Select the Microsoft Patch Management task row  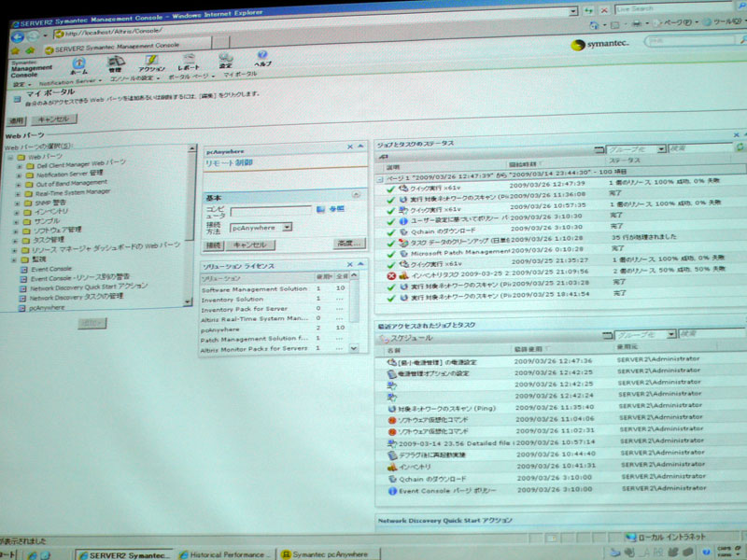click(559, 252)
